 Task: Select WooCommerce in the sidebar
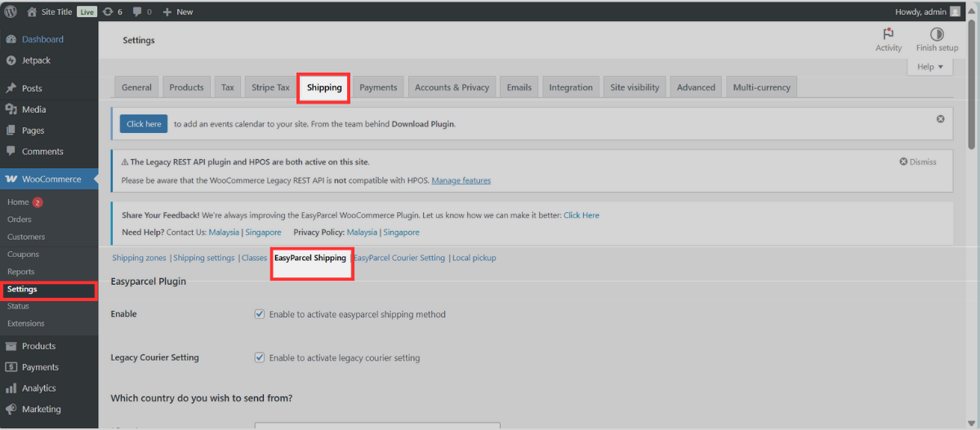click(49, 180)
